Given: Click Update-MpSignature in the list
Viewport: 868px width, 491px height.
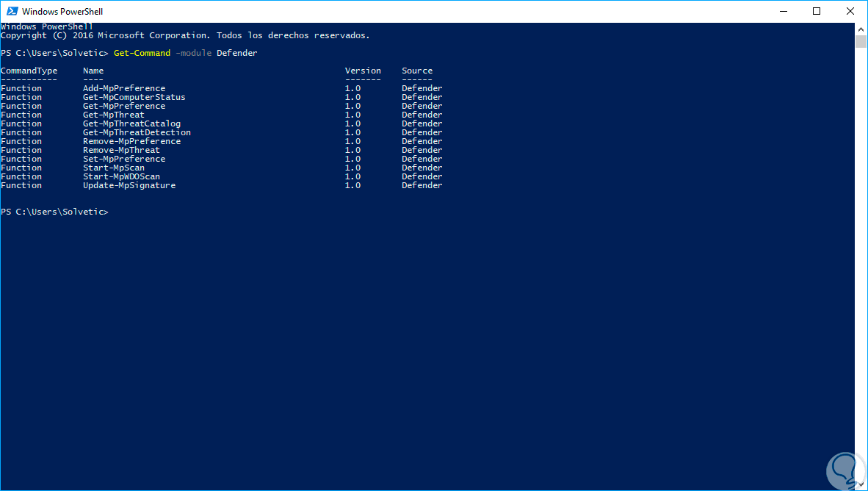Looking at the screenshot, I should pos(129,186).
